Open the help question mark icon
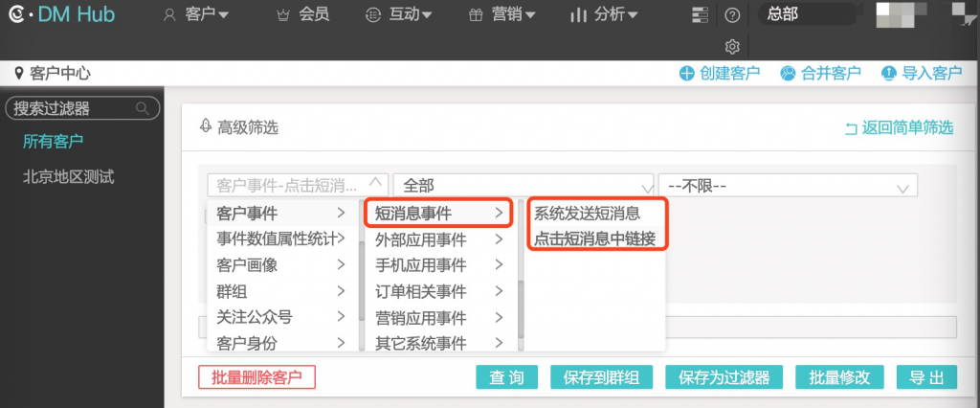This screenshot has height=408, width=980. [x=732, y=14]
